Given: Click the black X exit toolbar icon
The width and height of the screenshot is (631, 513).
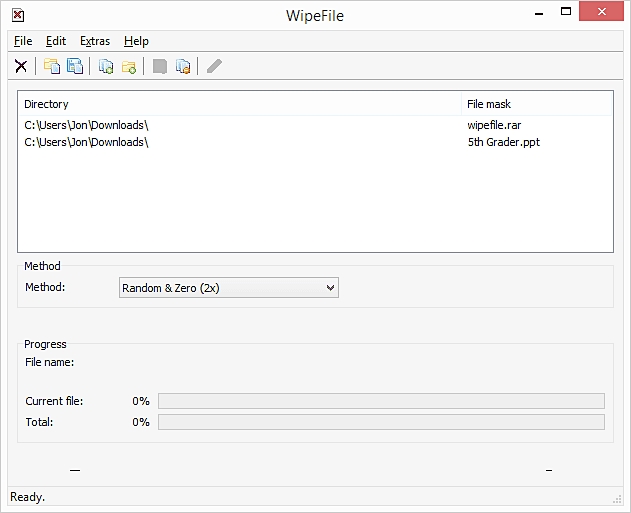Looking at the screenshot, I should 21,66.
